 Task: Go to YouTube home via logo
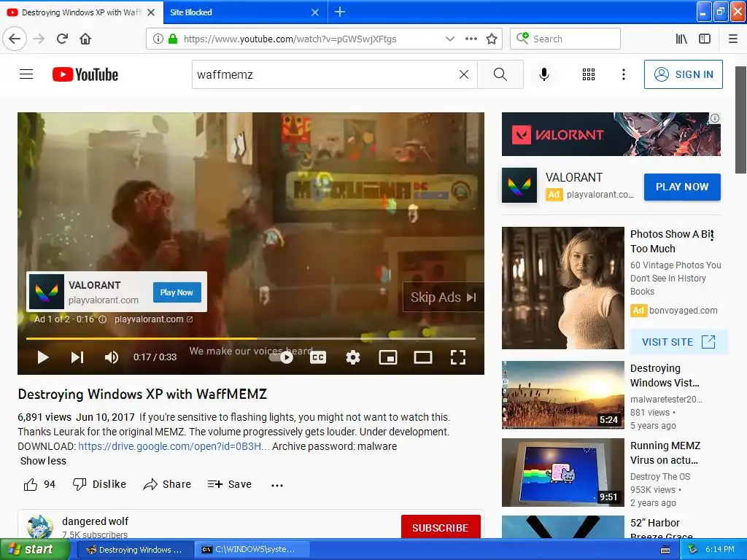click(x=85, y=74)
